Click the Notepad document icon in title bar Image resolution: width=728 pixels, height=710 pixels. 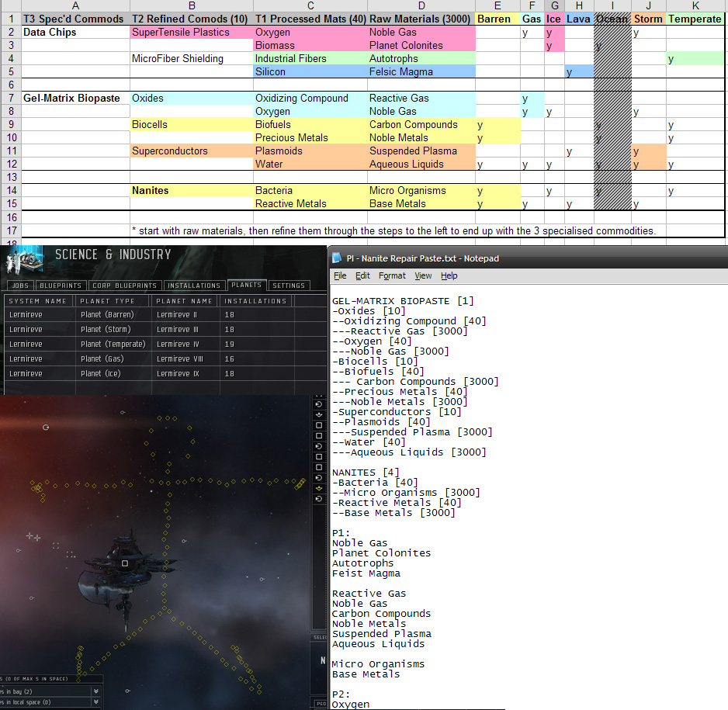point(337,258)
